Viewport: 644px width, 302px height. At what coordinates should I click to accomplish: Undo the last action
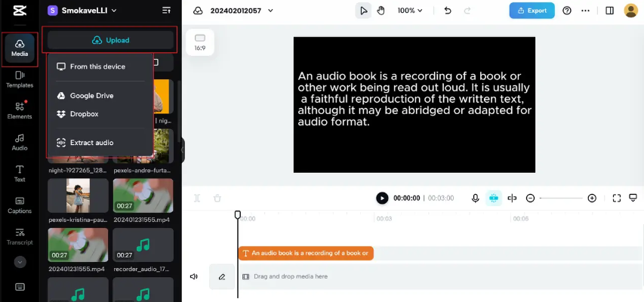(448, 11)
